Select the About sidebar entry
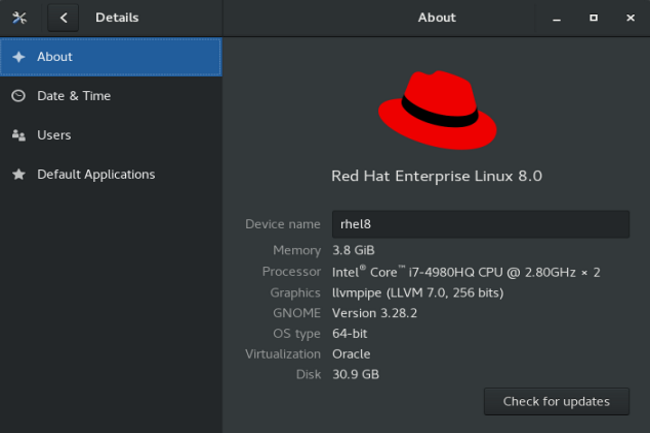The height and width of the screenshot is (433, 650). [x=111, y=57]
